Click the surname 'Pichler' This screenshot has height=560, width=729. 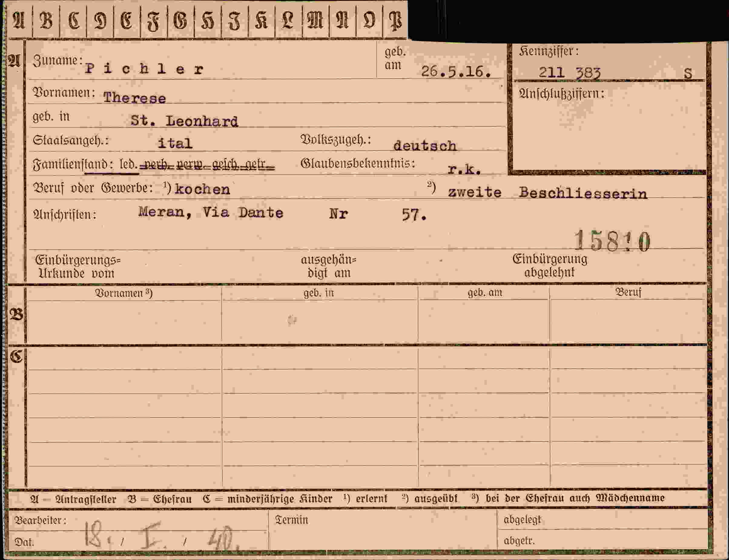tap(144, 69)
